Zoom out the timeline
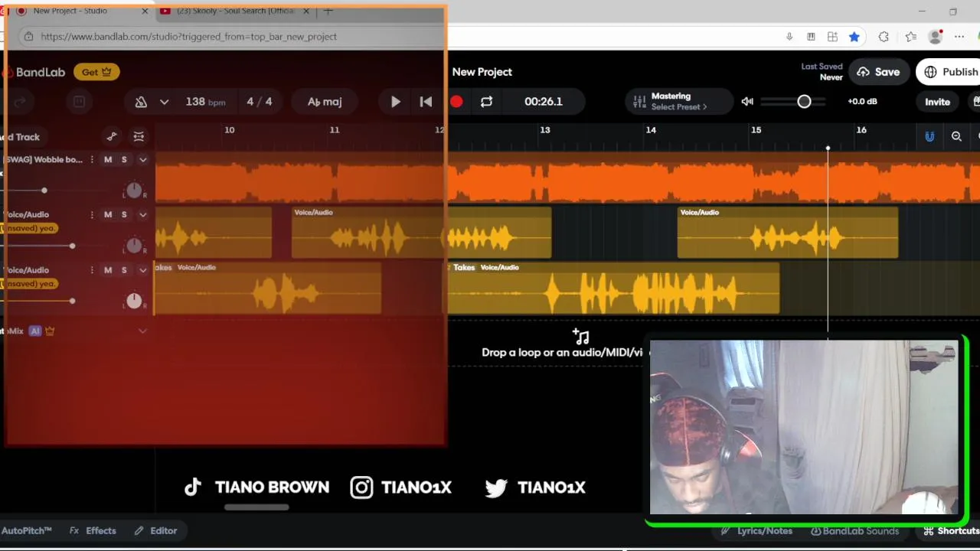The height and width of the screenshot is (551, 980). click(956, 136)
